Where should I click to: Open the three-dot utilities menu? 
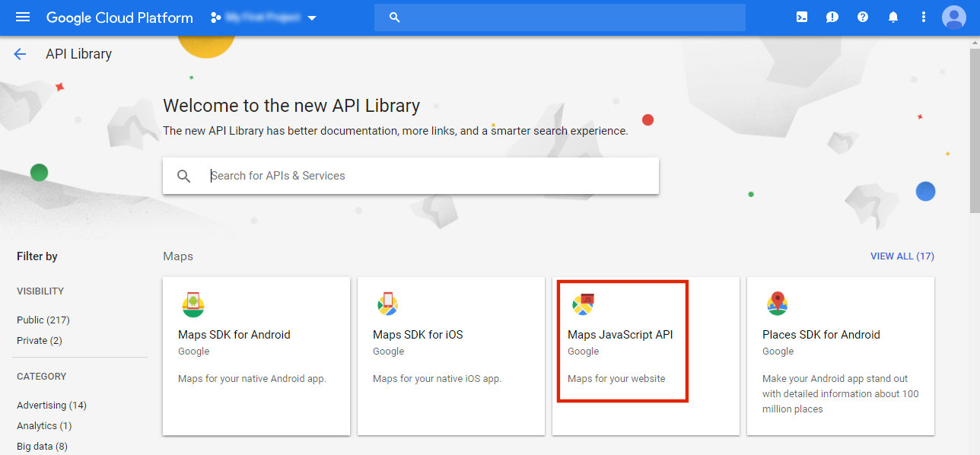coord(924,17)
